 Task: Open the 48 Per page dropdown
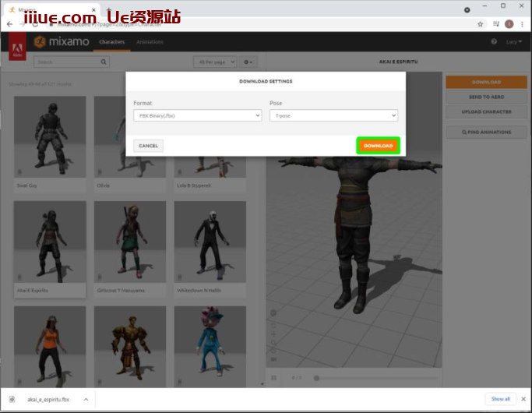point(215,62)
